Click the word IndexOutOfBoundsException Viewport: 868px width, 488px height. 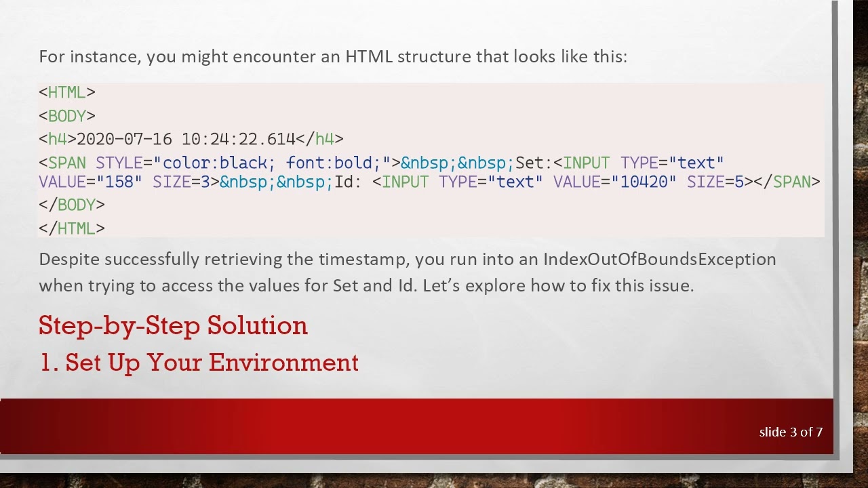[x=659, y=259]
